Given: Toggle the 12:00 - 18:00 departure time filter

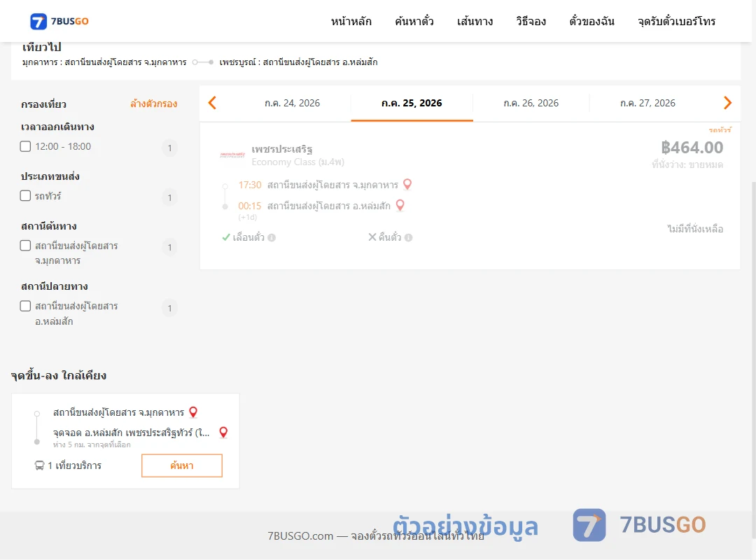Looking at the screenshot, I should pos(26,146).
